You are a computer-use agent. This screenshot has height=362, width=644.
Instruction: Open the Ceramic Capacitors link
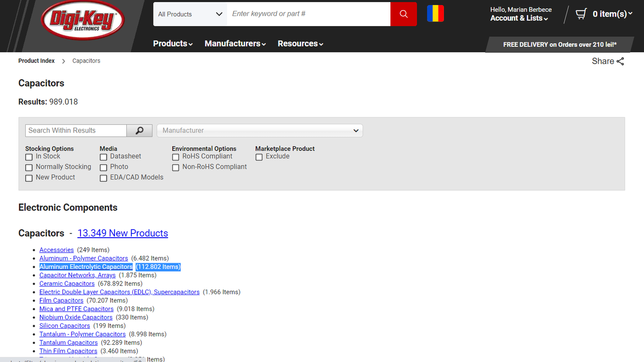67,283
